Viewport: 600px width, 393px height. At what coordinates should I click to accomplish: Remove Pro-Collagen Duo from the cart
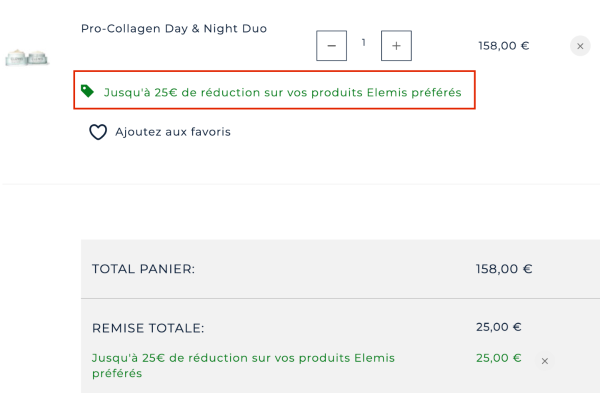coord(580,46)
